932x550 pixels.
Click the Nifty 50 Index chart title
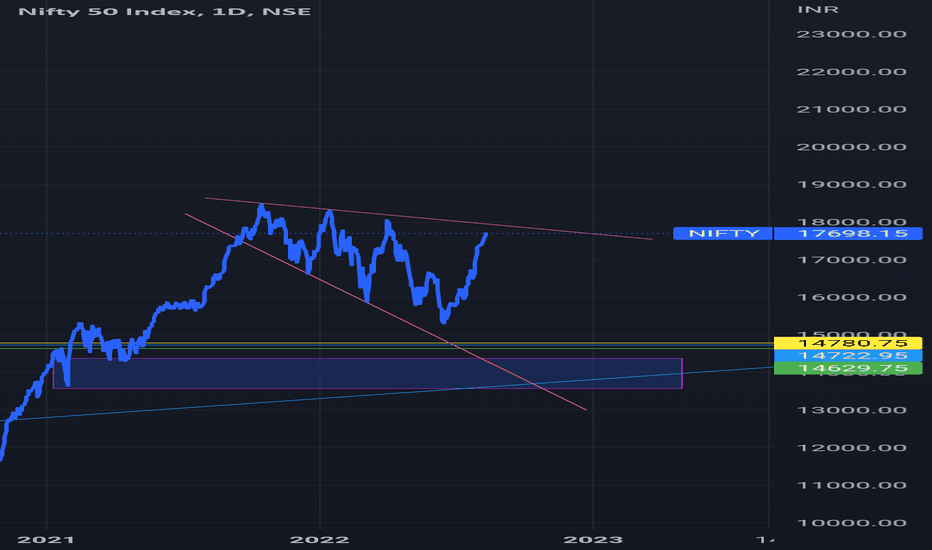pos(165,11)
